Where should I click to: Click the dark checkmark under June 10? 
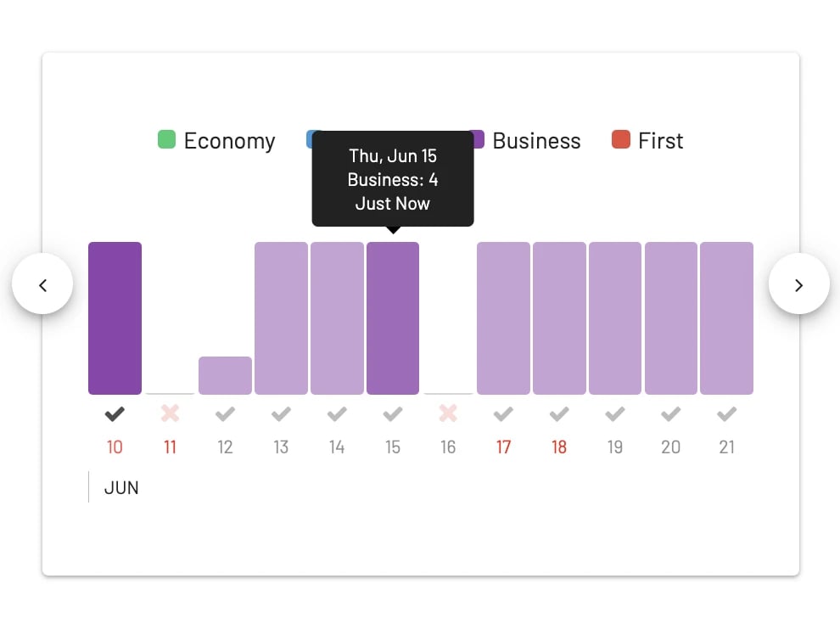click(115, 413)
